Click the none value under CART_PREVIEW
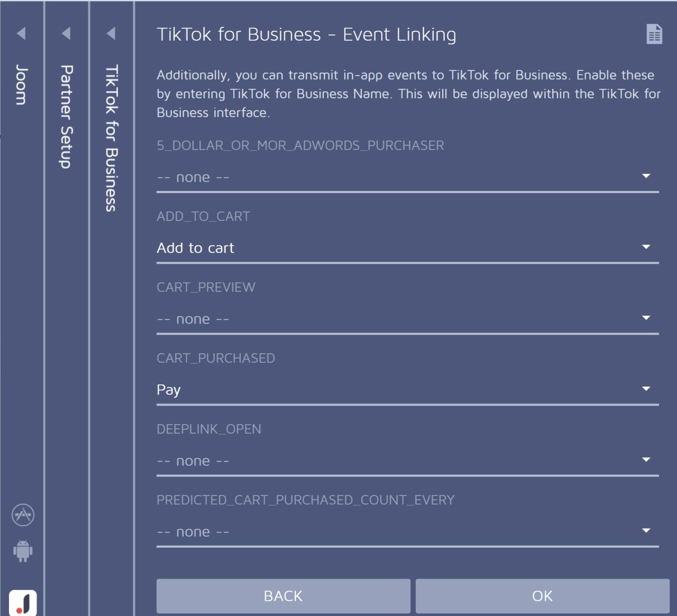 click(x=192, y=319)
